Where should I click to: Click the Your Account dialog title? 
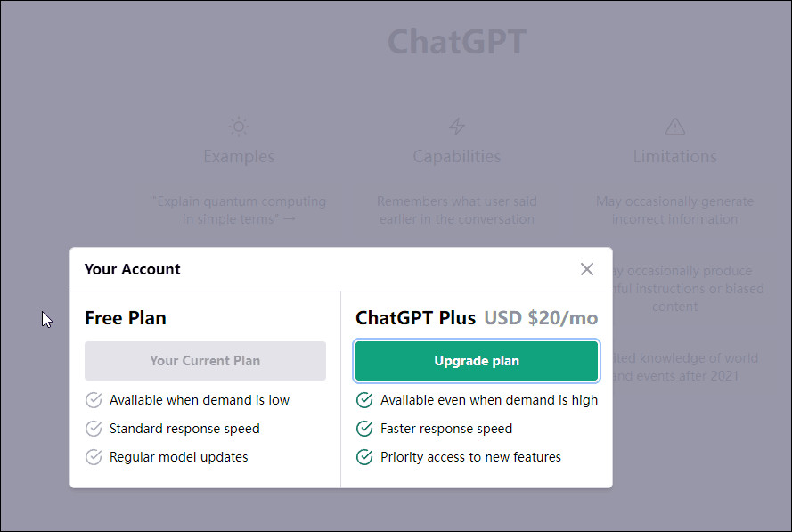(133, 269)
